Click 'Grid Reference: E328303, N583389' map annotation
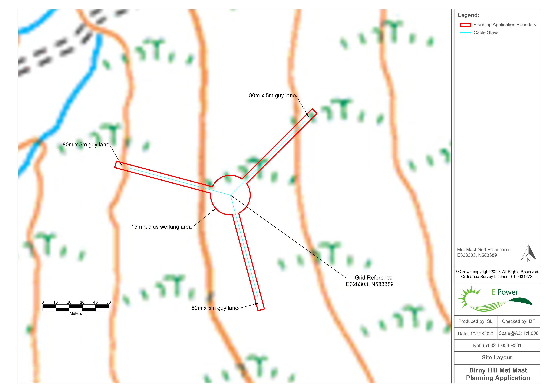555x392 pixels. coord(370,281)
